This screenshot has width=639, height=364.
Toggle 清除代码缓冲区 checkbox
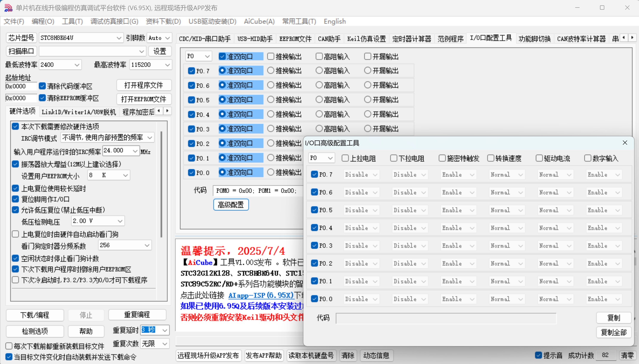(42, 86)
